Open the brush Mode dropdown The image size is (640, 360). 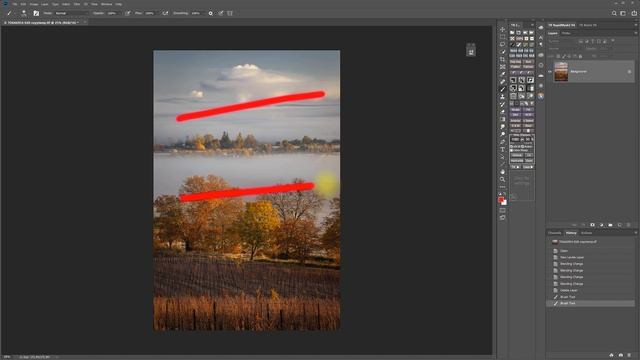tap(71, 13)
